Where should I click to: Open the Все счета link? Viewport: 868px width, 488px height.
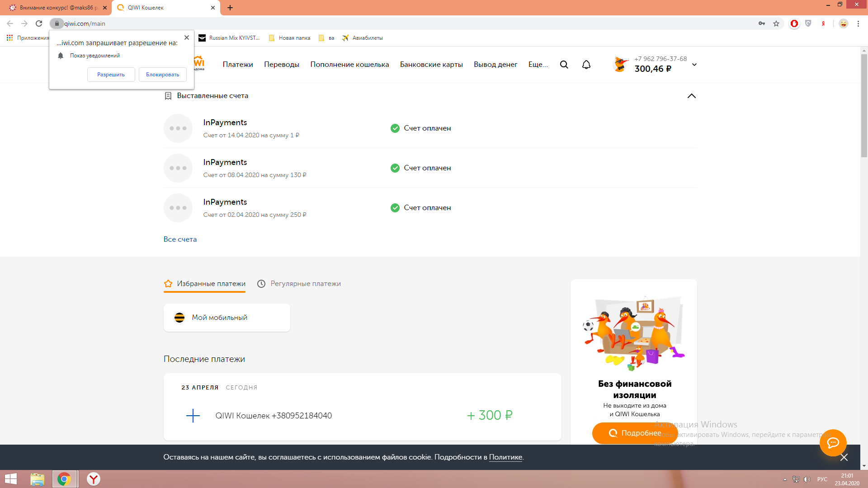coord(180,239)
